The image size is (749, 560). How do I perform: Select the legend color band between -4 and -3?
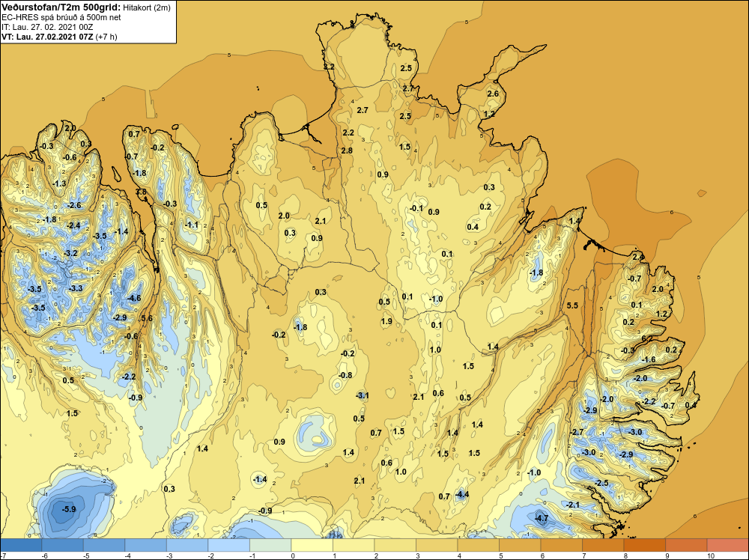(146, 545)
